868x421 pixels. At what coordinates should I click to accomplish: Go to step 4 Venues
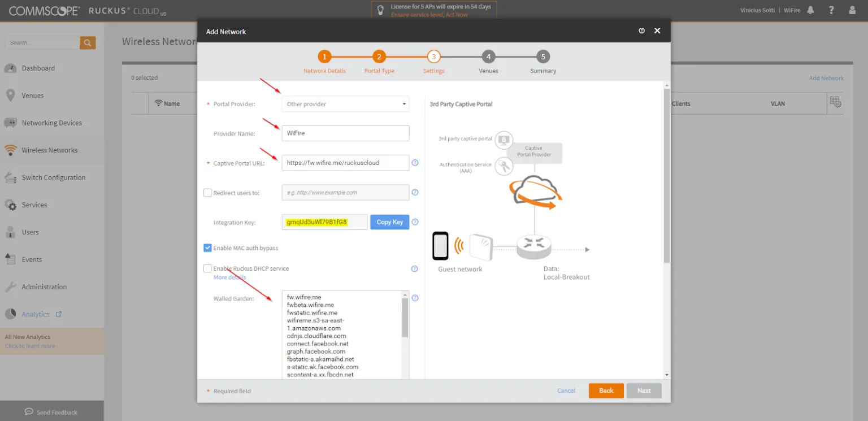(x=488, y=57)
